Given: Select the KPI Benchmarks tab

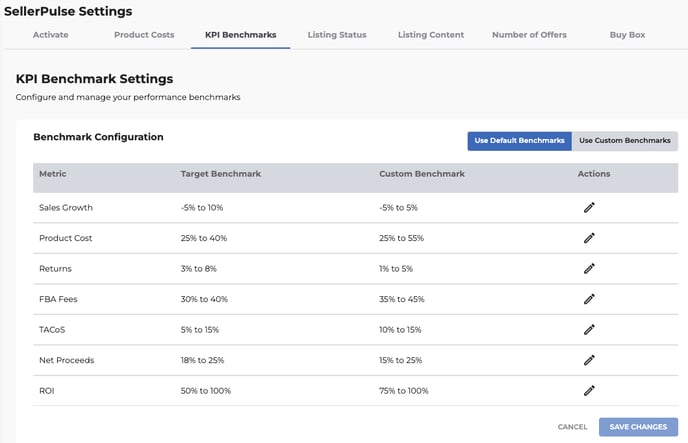Looking at the screenshot, I should pyautogui.click(x=240, y=35).
